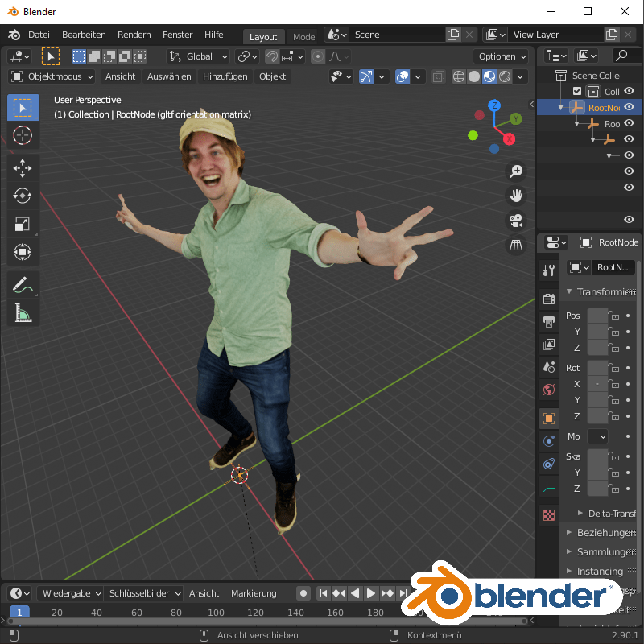644x644 pixels.
Task: Open the Rendern menu
Action: 134,35
